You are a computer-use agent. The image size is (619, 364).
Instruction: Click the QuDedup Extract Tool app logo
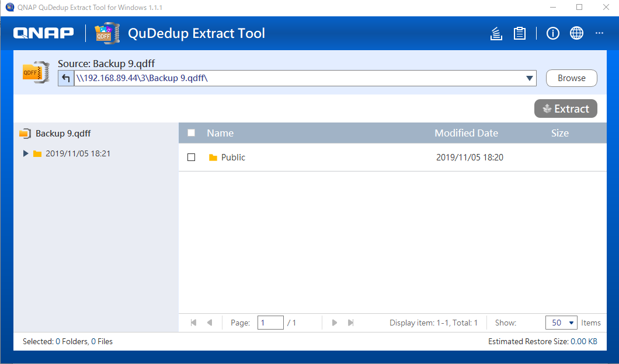coord(107,33)
